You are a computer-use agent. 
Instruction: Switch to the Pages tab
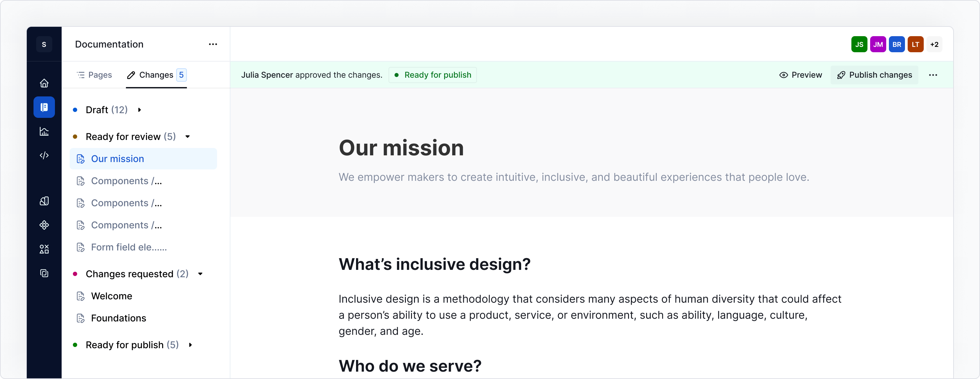(94, 75)
